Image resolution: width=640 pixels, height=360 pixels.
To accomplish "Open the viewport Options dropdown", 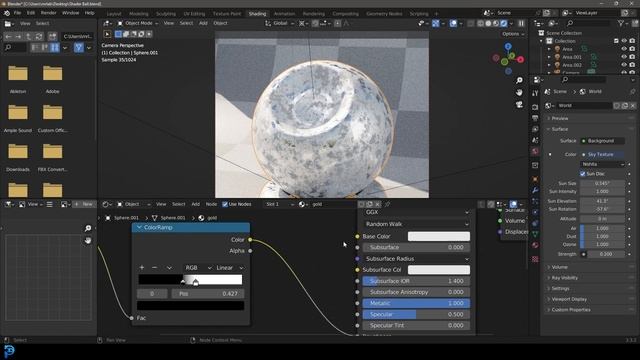I will [x=513, y=34].
